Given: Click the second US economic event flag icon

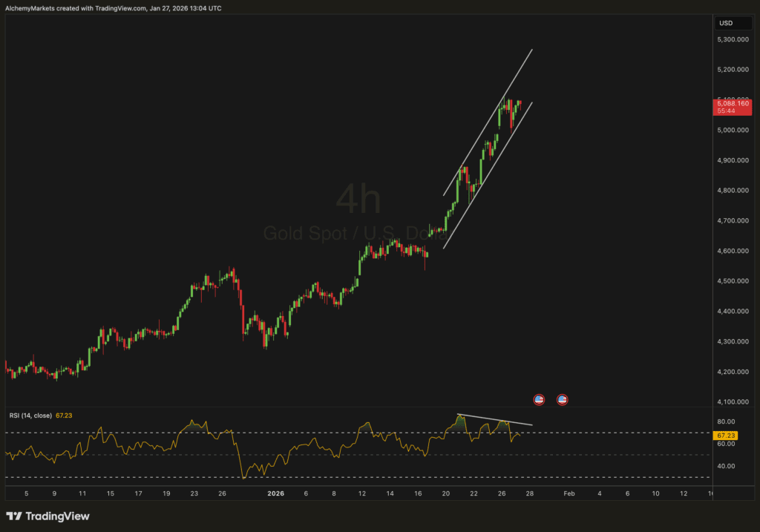Looking at the screenshot, I should coord(562,399).
